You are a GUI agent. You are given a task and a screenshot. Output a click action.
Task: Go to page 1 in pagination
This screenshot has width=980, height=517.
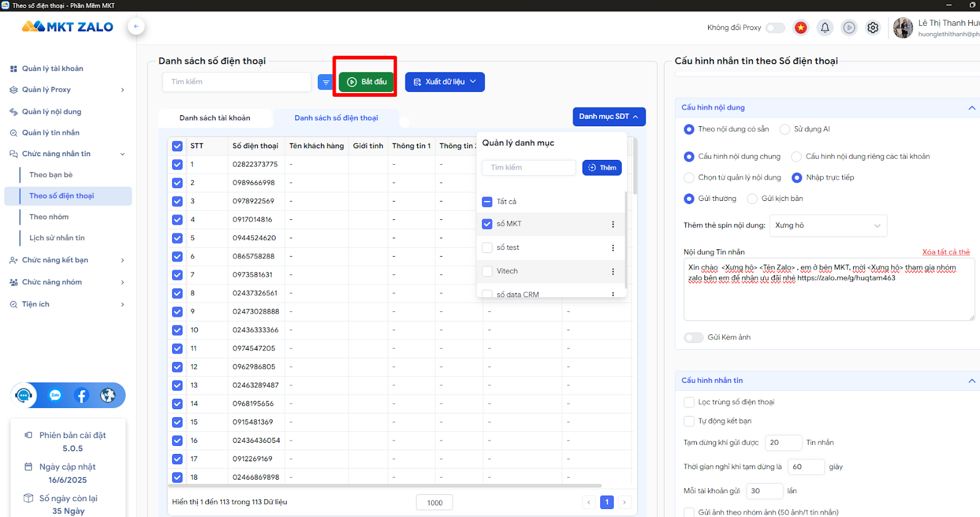pyautogui.click(x=607, y=502)
